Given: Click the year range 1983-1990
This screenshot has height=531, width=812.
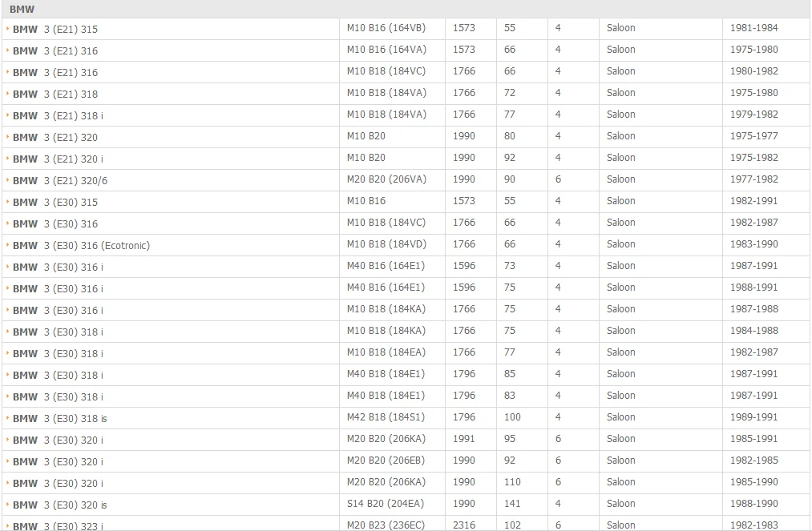Looking at the screenshot, I should pyautogui.click(x=754, y=244).
